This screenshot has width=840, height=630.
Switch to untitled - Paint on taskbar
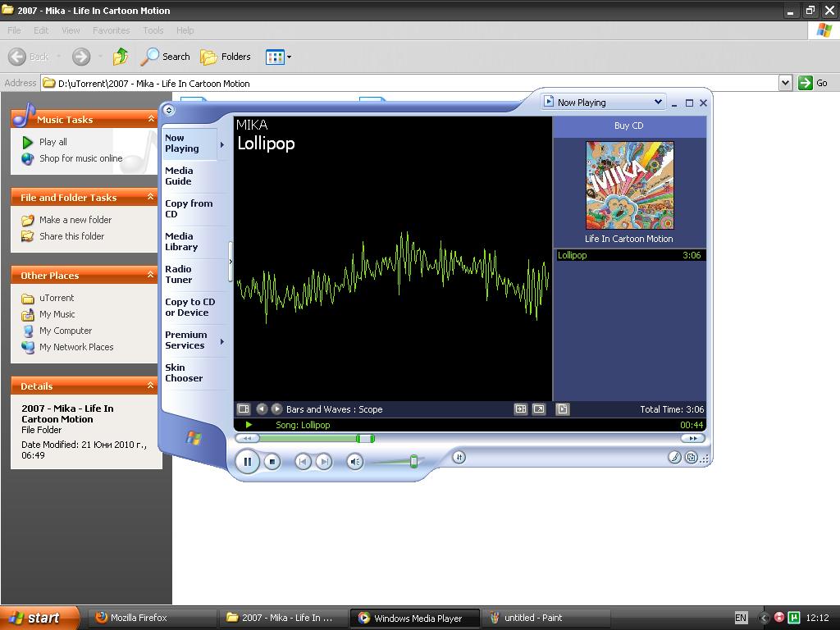click(x=546, y=618)
